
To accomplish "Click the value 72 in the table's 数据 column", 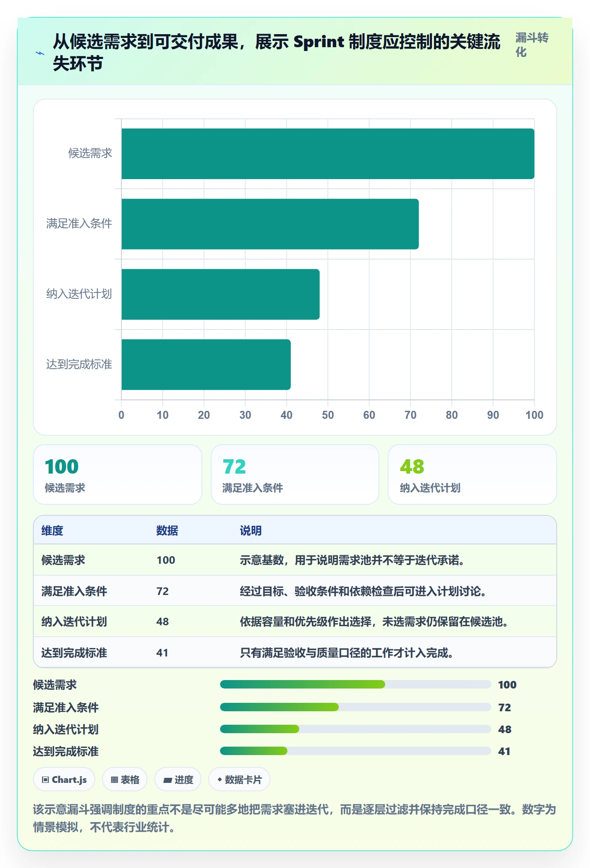I will [162, 591].
